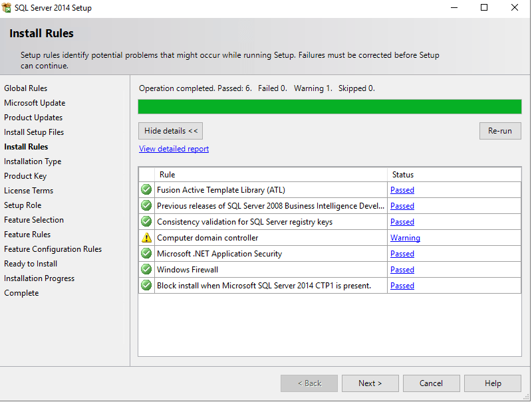Click Next to continue setup
Viewport: 532px width, 402px height.
coord(370,383)
